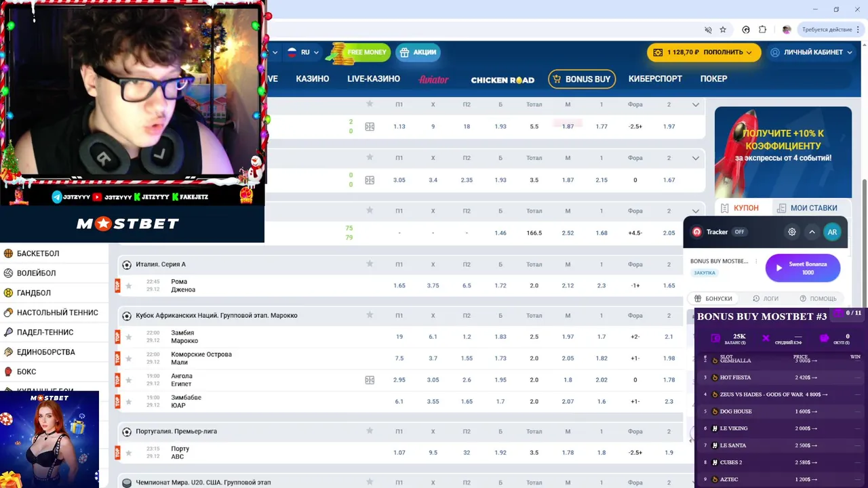Open the ЛИЧНЫЙ КАБИНЕТ dropdown arrow
Viewport: 868px width, 488px height.
[x=849, y=52]
